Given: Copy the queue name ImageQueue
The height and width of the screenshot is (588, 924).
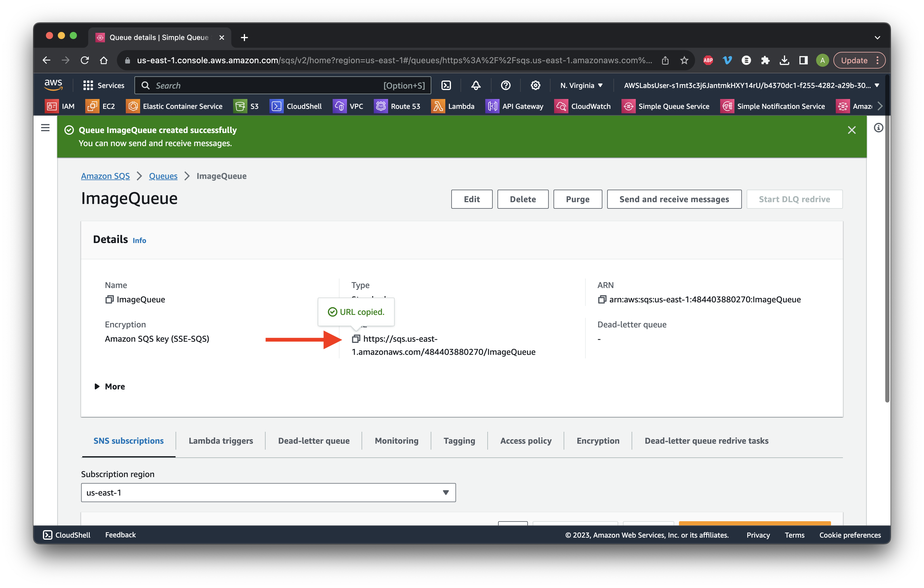Looking at the screenshot, I should 109,299.
